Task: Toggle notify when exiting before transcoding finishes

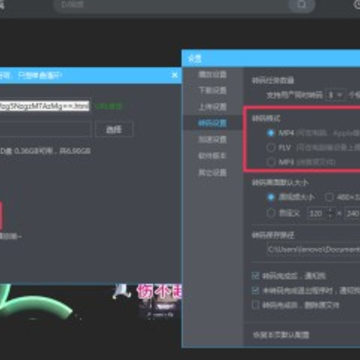Action: point(256,290)
